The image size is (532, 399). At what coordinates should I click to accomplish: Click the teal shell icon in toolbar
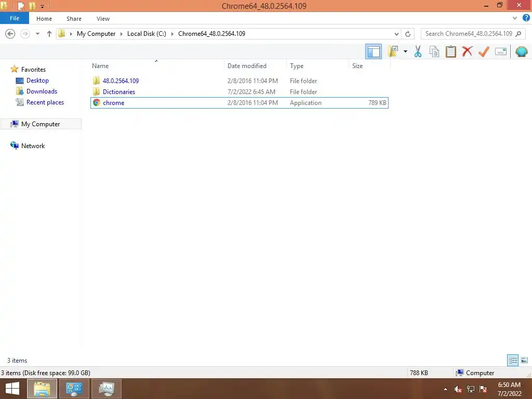521,51
